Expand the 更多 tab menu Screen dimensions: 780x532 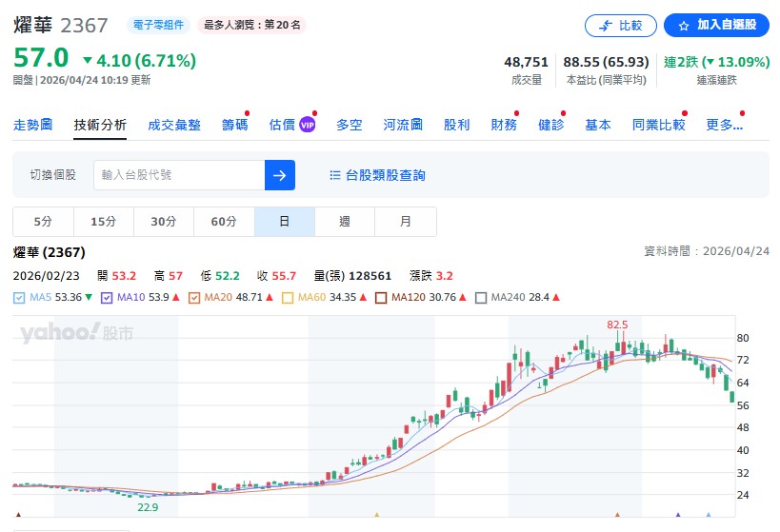click(724, 125)
